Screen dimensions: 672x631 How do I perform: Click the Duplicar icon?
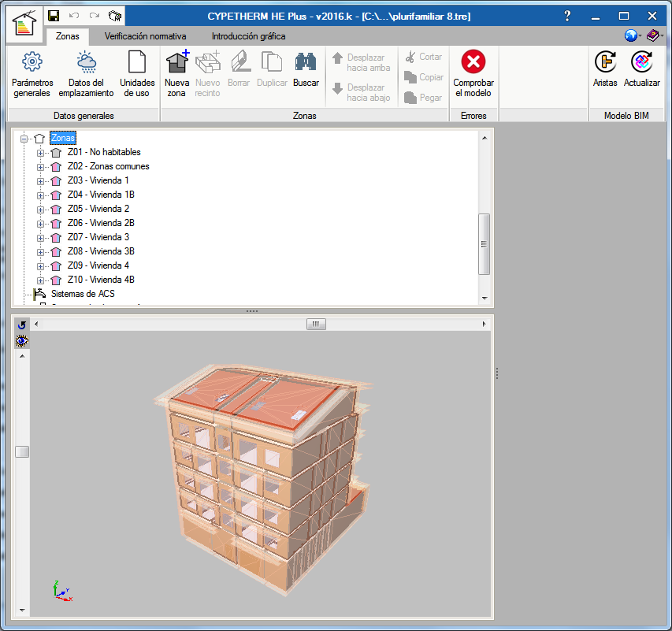272,62
